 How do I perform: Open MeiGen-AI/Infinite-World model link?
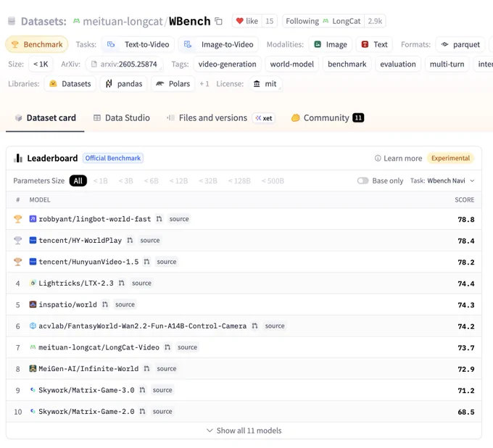click(88, 368)
